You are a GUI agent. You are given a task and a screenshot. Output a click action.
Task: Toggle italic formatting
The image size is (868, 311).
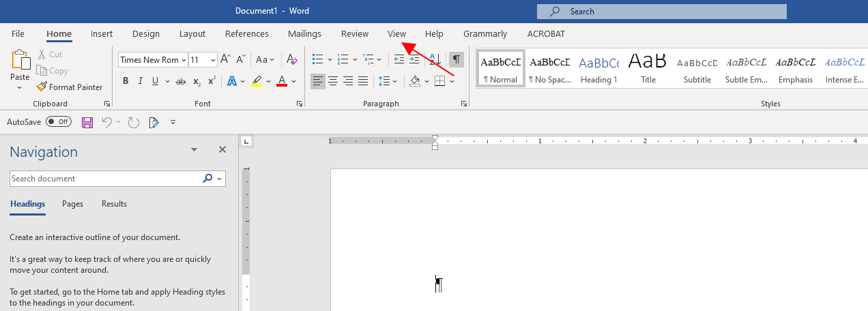141,81
